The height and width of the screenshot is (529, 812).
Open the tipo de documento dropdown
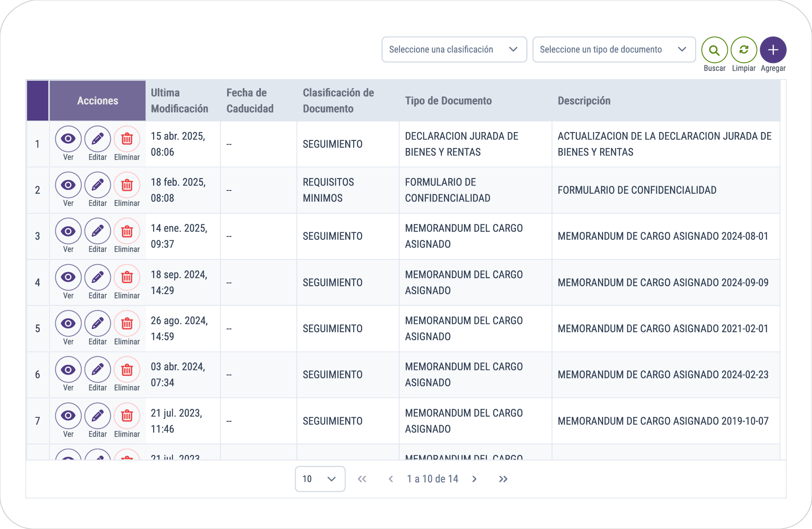pos(614,50)
